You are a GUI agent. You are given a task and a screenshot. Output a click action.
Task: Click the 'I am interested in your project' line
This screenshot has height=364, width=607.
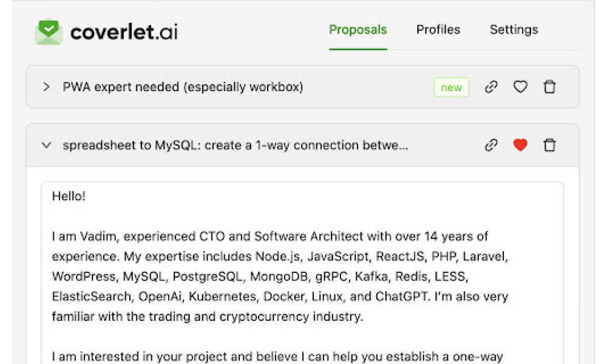click(x=277, y=356)
